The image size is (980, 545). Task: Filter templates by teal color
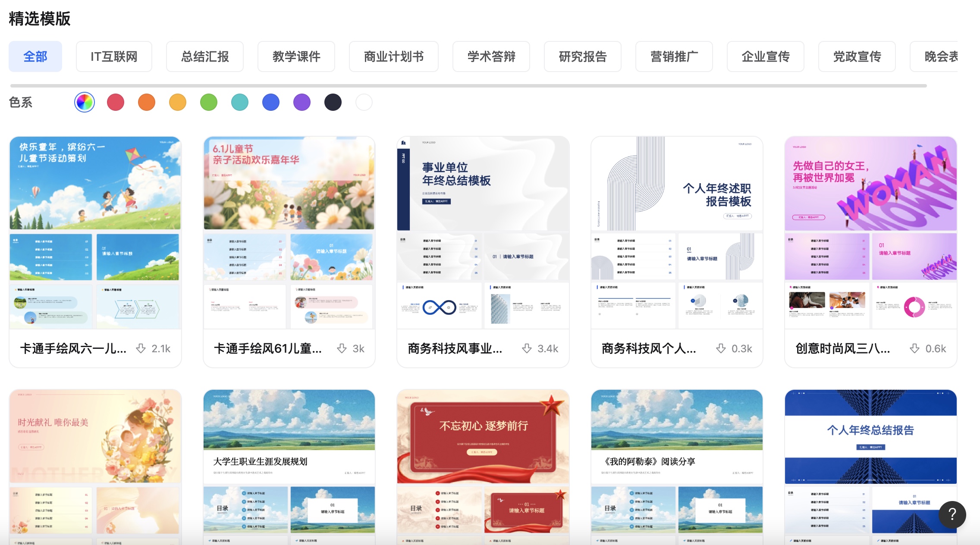[x=240, y=102]
